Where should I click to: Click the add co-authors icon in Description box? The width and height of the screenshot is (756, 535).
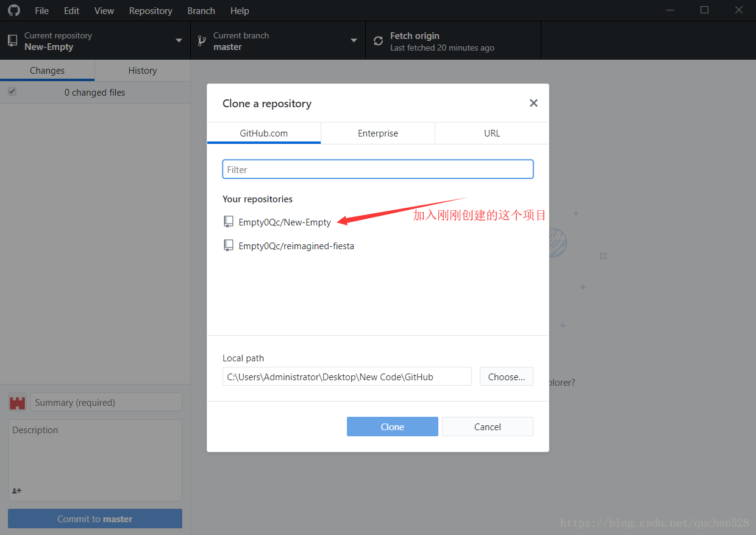(16, 491)
